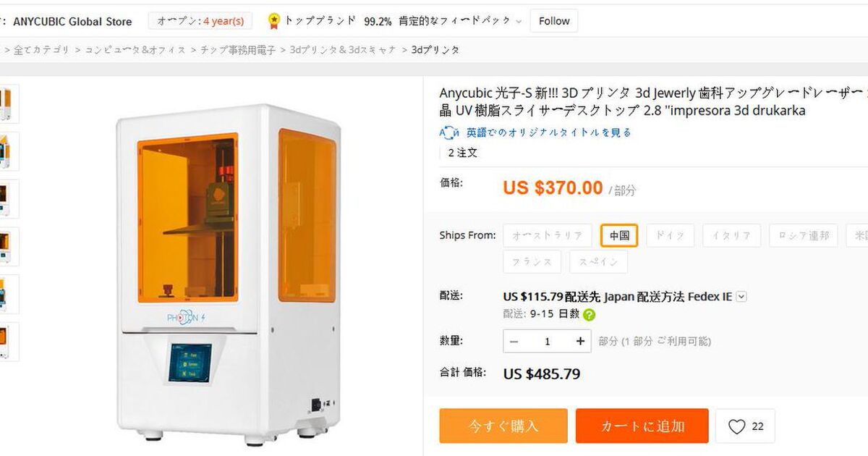Increase quantity with the plus button
Image resolution: width=868 pixels, height=456 pixels.
[580, 341]
